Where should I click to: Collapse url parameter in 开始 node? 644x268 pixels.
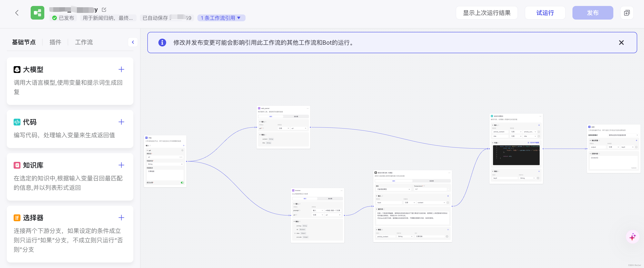(x=147, y=150)
